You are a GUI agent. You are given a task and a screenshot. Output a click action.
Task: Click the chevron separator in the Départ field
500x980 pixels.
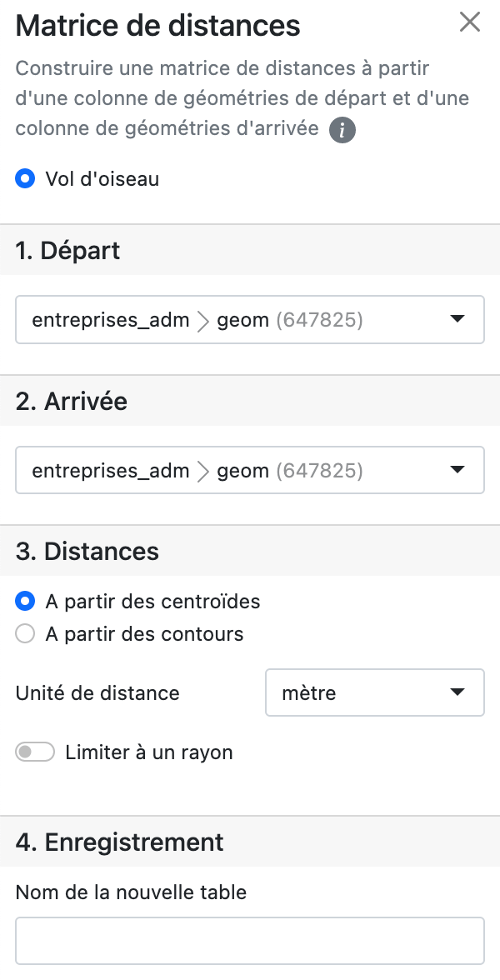[x=203, y=320]
